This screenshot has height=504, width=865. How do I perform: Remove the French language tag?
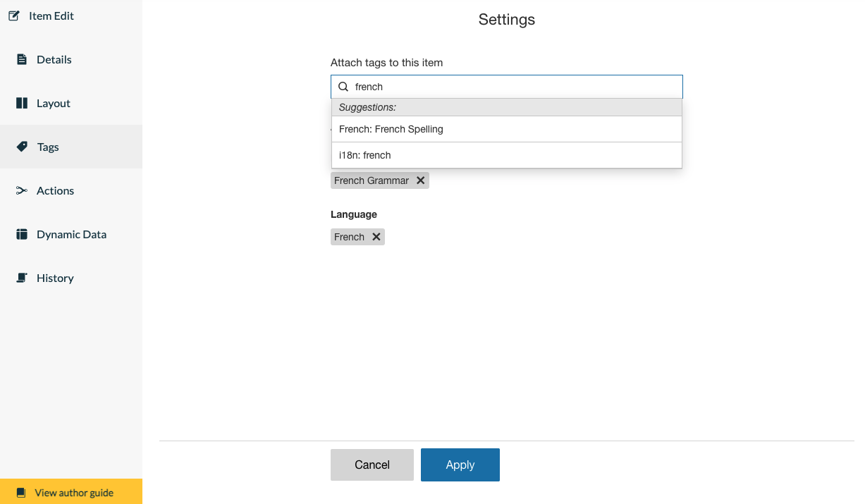(x=376, y=237)
